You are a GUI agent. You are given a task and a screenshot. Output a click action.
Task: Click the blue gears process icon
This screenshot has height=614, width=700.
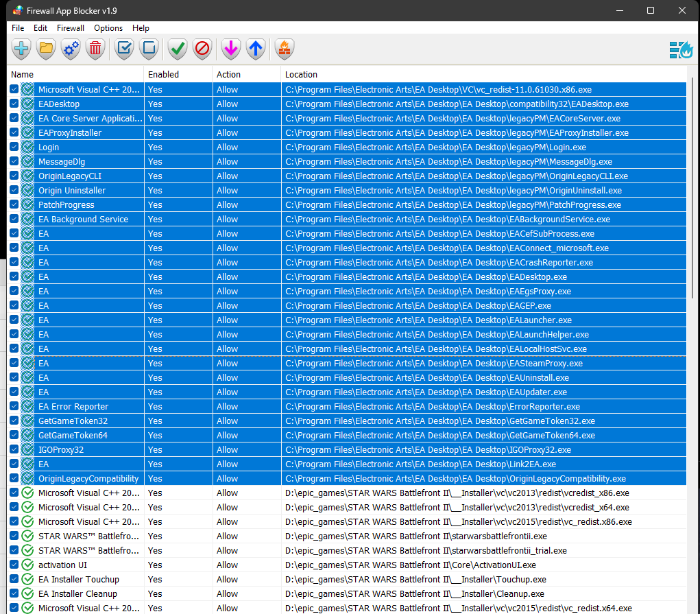coord(71,49)
